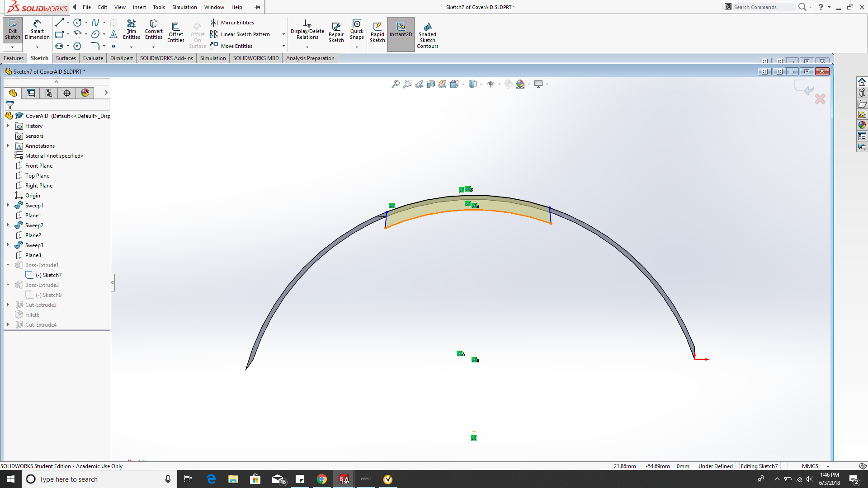This screenshot has height=488, width=868.
Task: Expand the Cut-Extrude3 feature
Action: (8, 305)
